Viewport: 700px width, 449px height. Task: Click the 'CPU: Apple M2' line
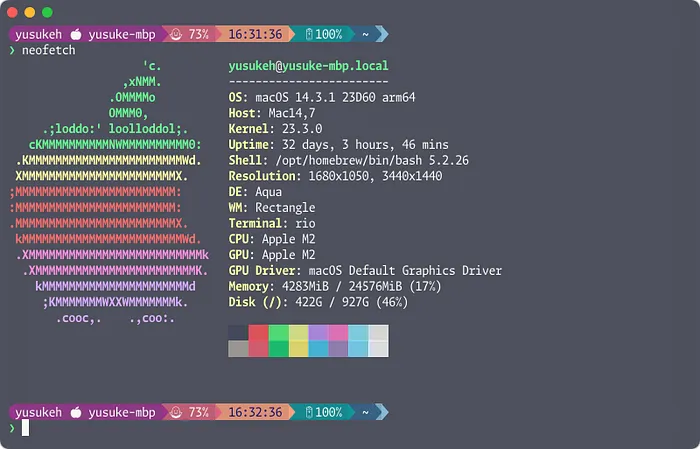tap(272, 239)
